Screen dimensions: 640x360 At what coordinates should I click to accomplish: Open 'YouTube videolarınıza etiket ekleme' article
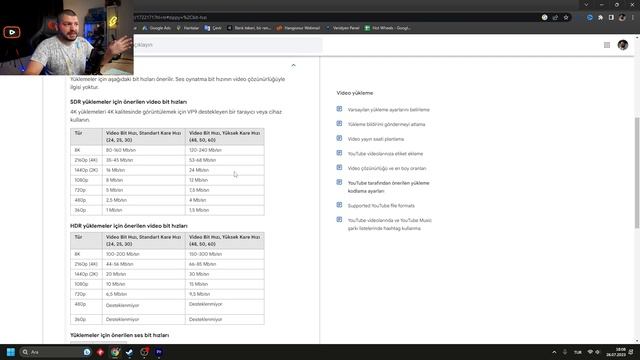(385, 154)
